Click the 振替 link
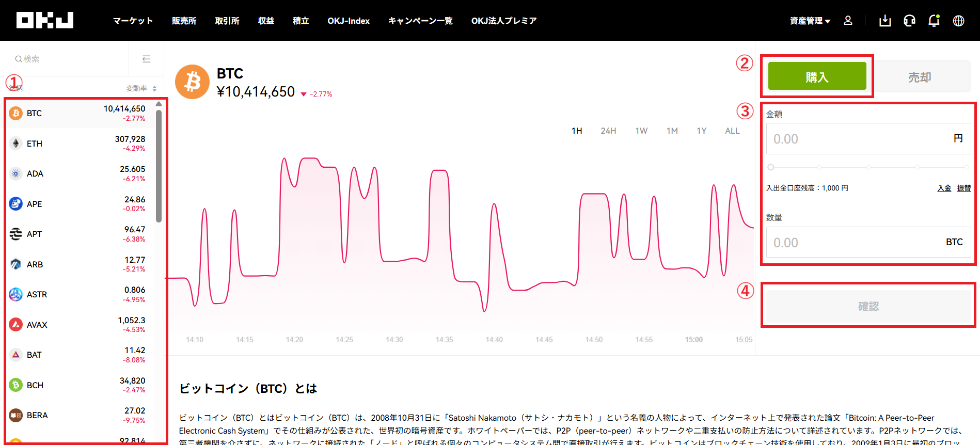980x445 pixels. click(964, 188)
